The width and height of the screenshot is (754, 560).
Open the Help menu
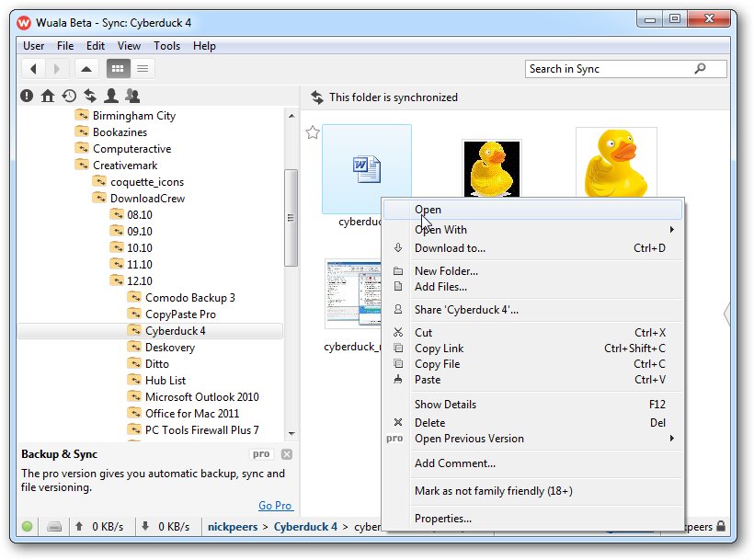tap(204, 46)
